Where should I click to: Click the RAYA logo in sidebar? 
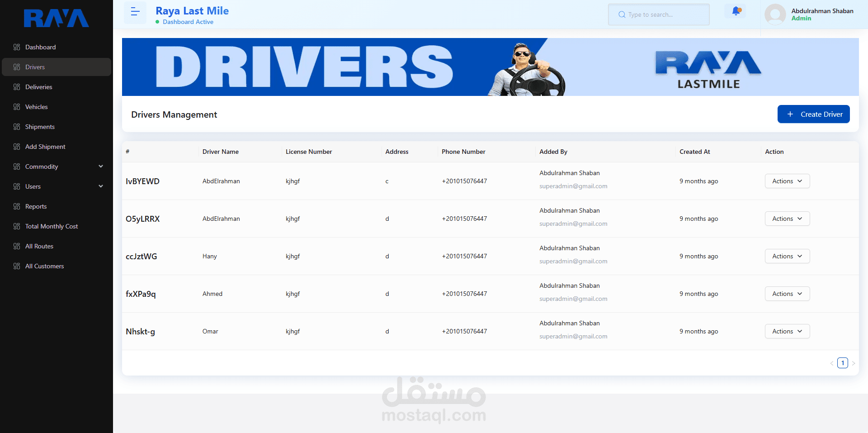coord(57,18)
